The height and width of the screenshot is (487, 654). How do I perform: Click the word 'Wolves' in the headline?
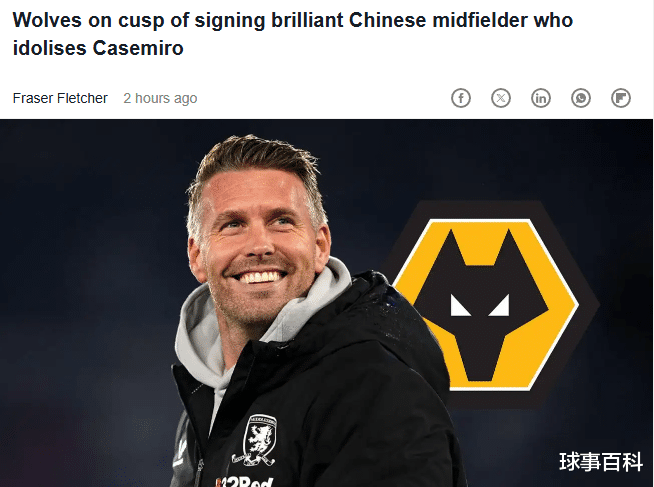(x=45, y=20)
